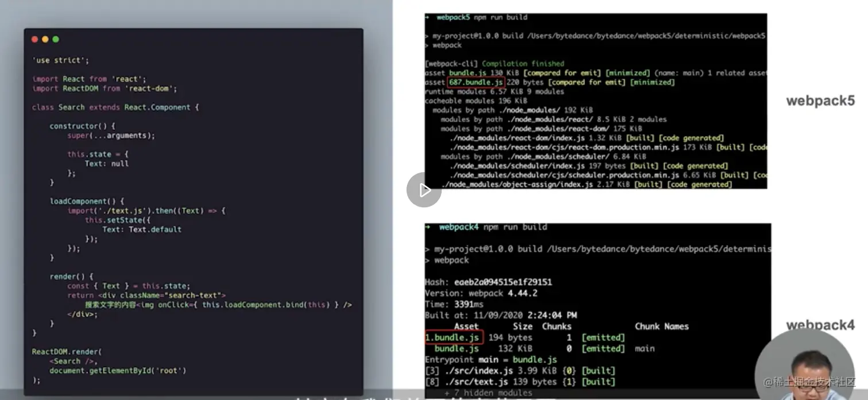868x400 pixels.
Task: Click the render() { line
Action: point(72,276)
